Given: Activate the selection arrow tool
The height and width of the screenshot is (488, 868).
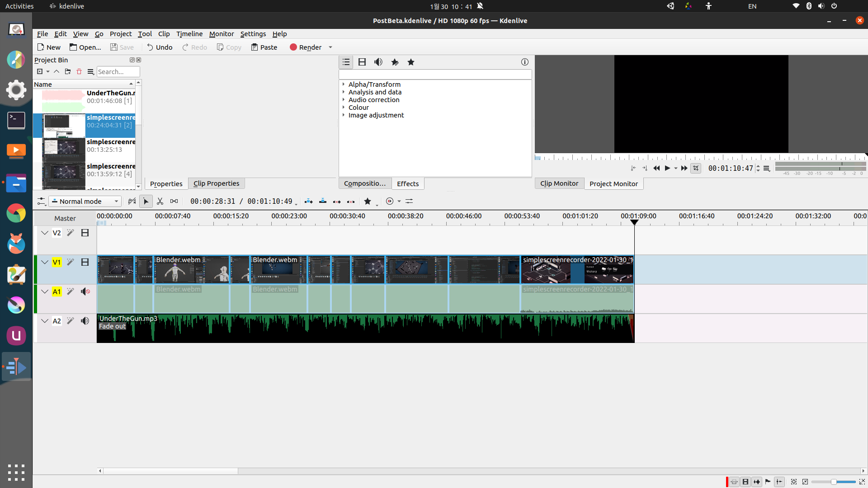Looking at the screenshot, I should (146, 201).
